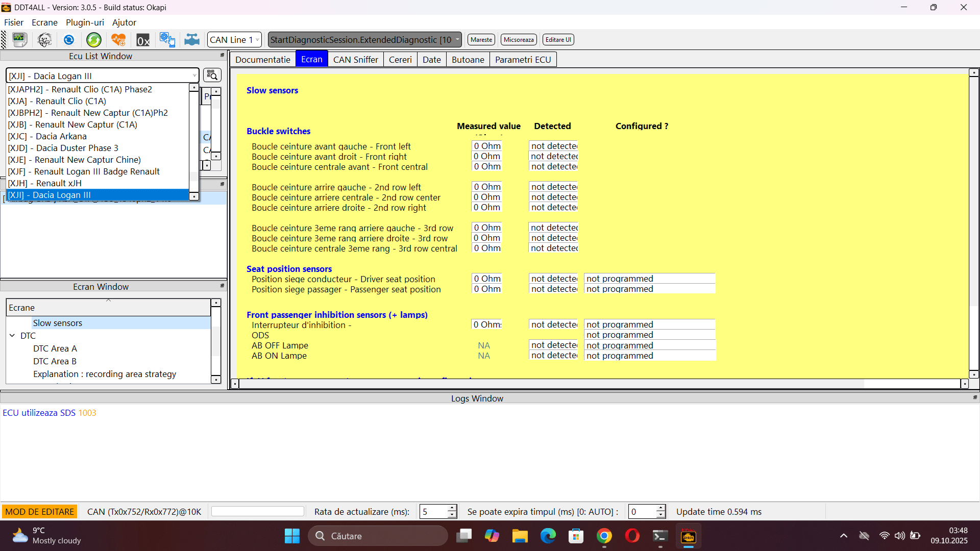Screen dimensions: 980x551
Task: Click the Einstein expert mode icon
Action: coord(44,40)
